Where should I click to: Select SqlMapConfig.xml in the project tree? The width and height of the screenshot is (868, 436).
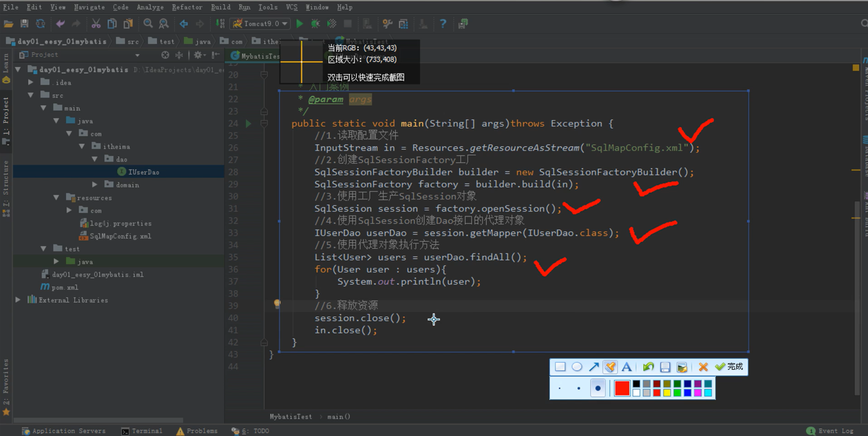tap(120, 236)
